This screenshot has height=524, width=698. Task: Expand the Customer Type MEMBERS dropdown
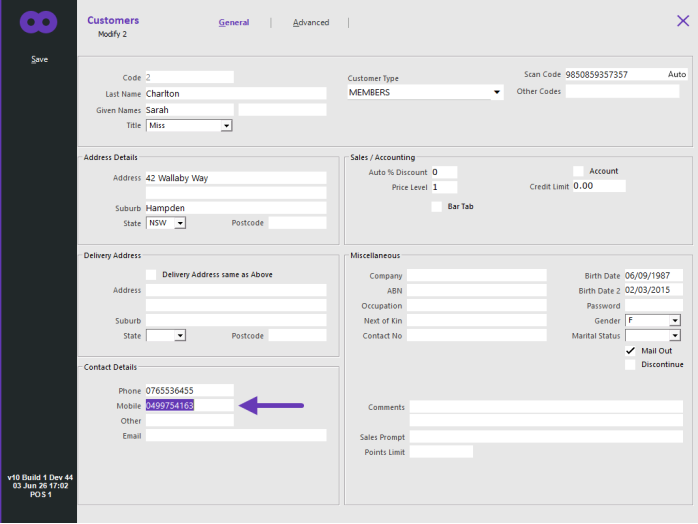pyautogui.click(x=496, y=92)
